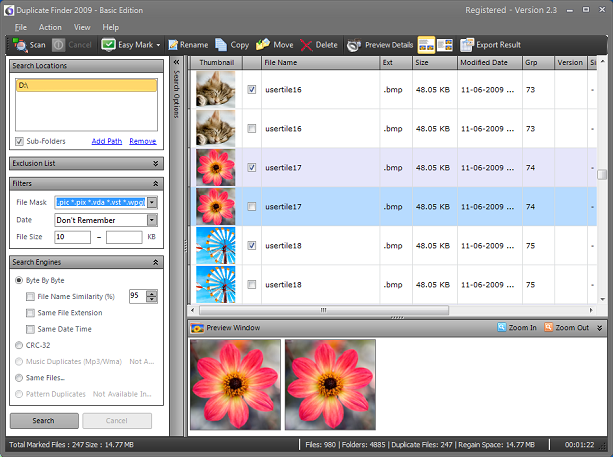
Task: Uncheck the first usertile16 file
Action: coord(252,90)
